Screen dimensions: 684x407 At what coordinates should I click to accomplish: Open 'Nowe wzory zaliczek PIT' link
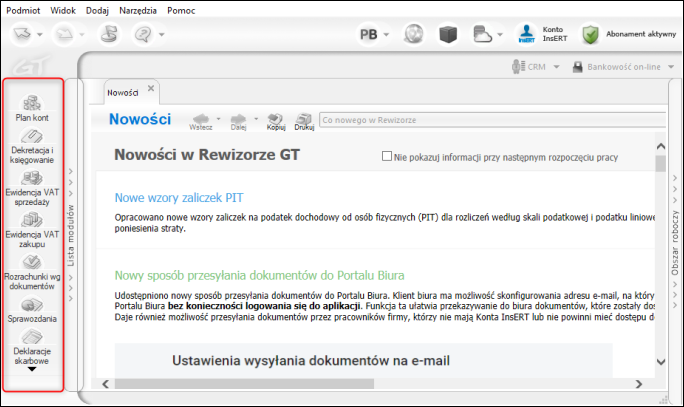click(179, 198)
